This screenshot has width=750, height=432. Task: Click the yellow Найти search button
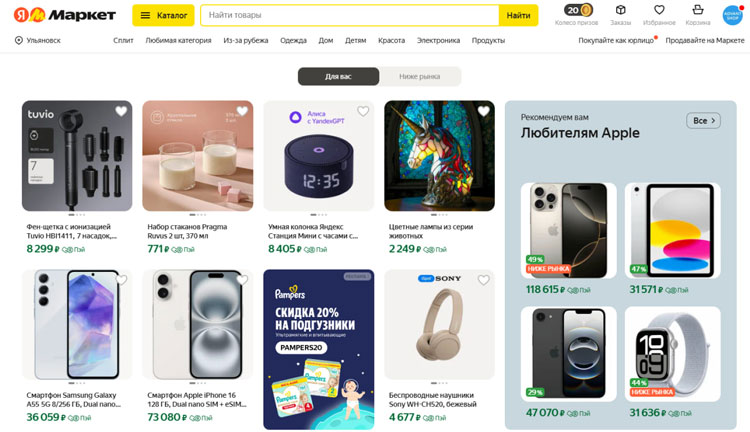(518, 15)
